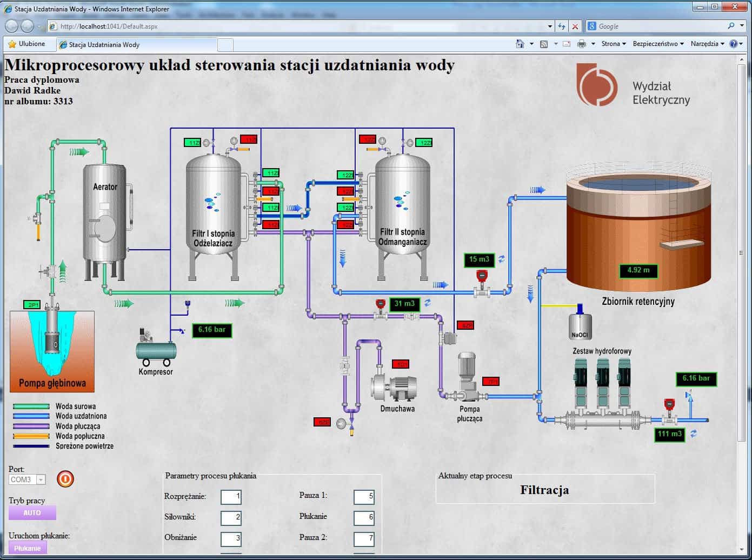Click the Filtr I stopnia Odżelaziacz tank

(x=214, y=216)
